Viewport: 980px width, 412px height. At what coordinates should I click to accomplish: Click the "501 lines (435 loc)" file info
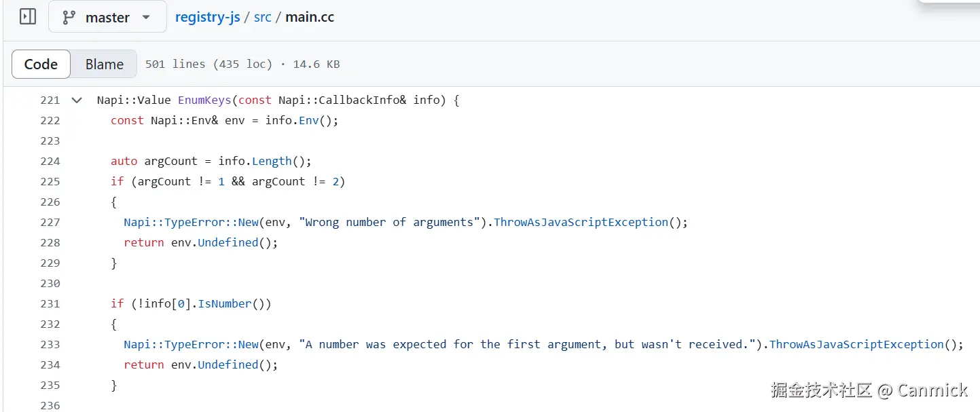pyautogui.click(x=208, y=64)
